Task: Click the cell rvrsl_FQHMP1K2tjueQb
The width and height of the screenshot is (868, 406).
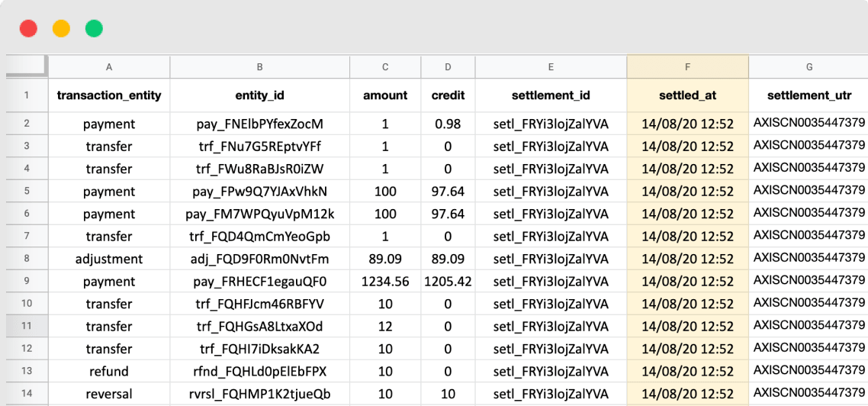Action: [x=259, y=395]
